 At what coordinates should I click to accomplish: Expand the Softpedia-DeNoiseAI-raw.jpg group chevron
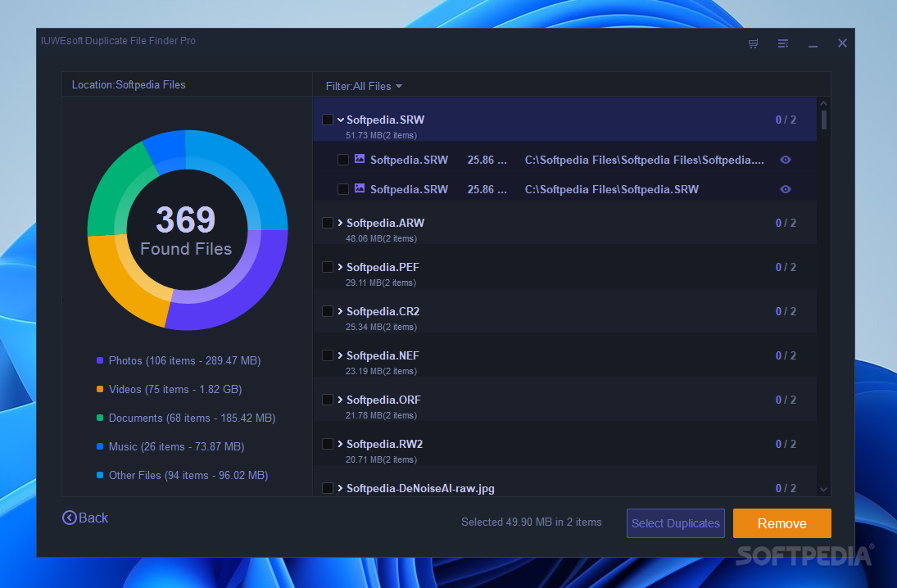coord(341,488)
